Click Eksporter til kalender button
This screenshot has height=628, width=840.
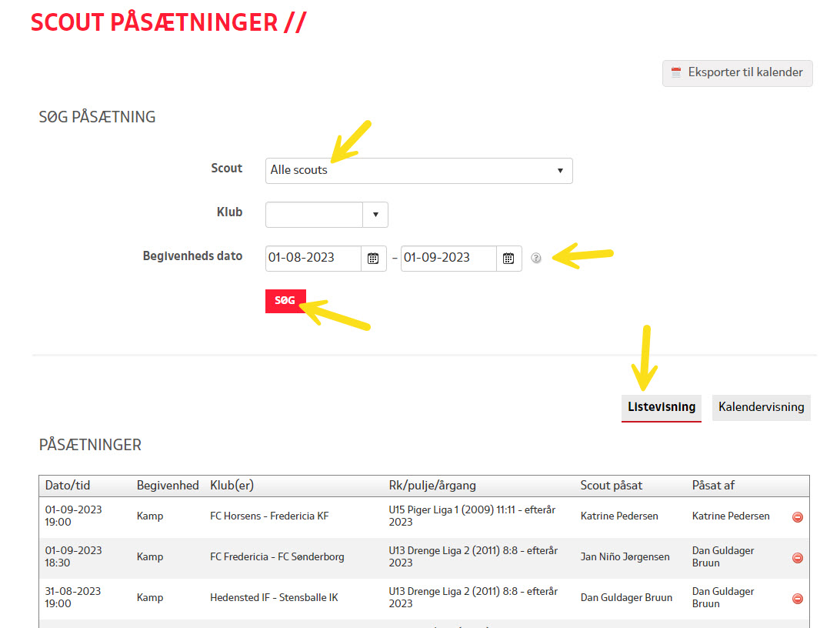point(737,73)
